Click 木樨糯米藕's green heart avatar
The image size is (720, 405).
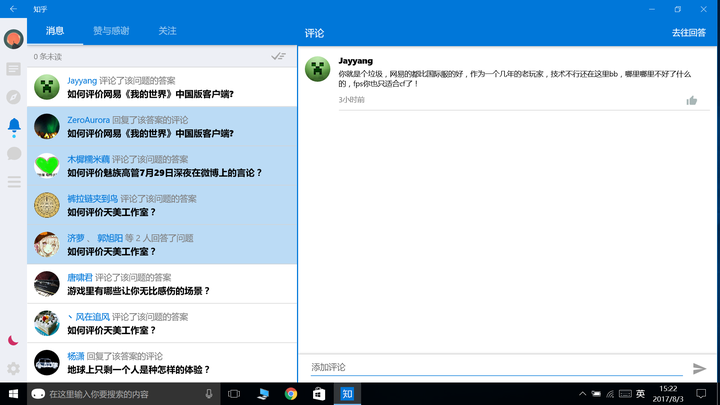pos(47,166)
